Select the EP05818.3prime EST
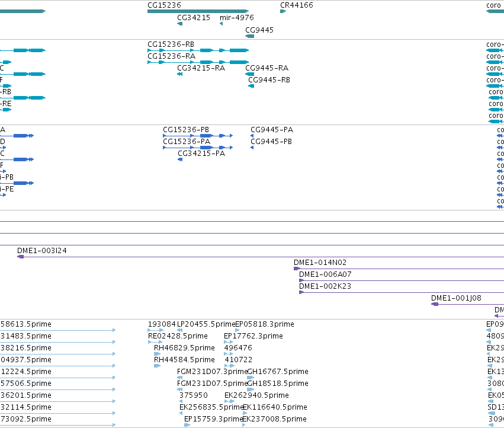Viewport: 504px width, 428px height. click(x=237, y=330)
